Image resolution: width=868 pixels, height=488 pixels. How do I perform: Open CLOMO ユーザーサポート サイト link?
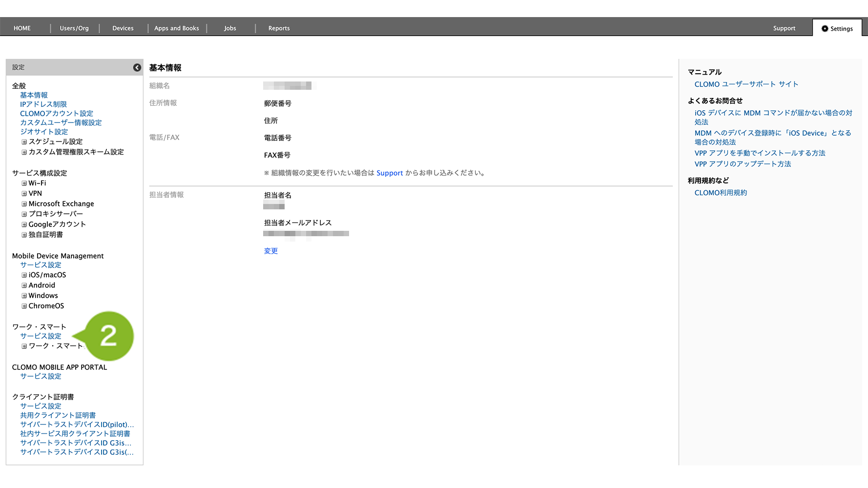pyautogui.click(x=746, y=84)
